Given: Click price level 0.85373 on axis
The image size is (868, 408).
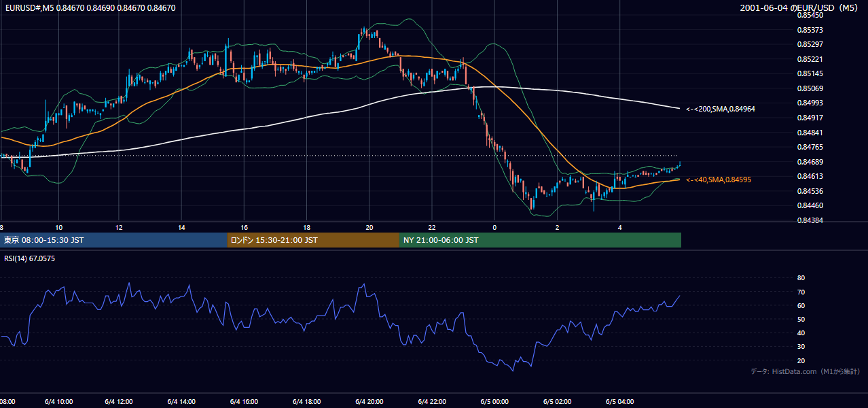Looking at the screenshot, I should (810, 30).
